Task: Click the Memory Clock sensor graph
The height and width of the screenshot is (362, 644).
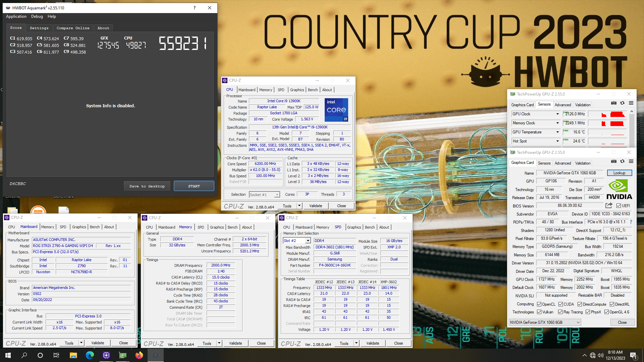Action: [x=607, y=123]
